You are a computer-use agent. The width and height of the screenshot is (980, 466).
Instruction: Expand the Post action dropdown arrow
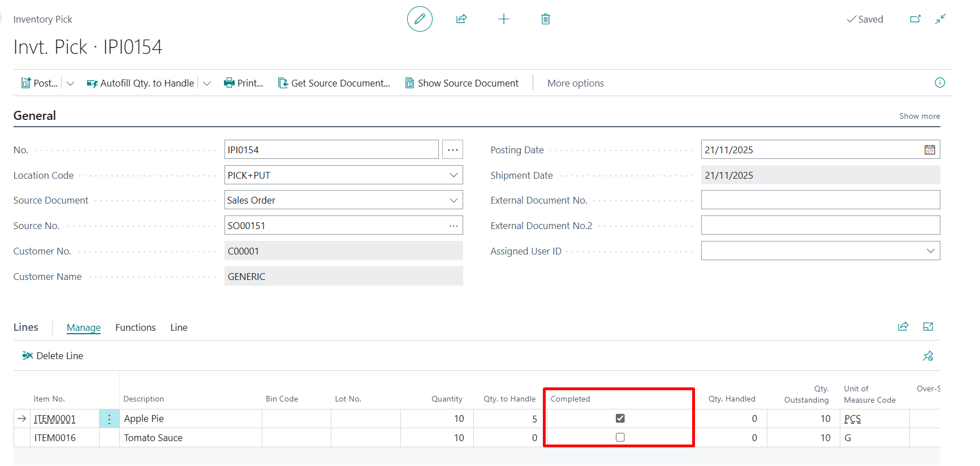coord(71,84)
